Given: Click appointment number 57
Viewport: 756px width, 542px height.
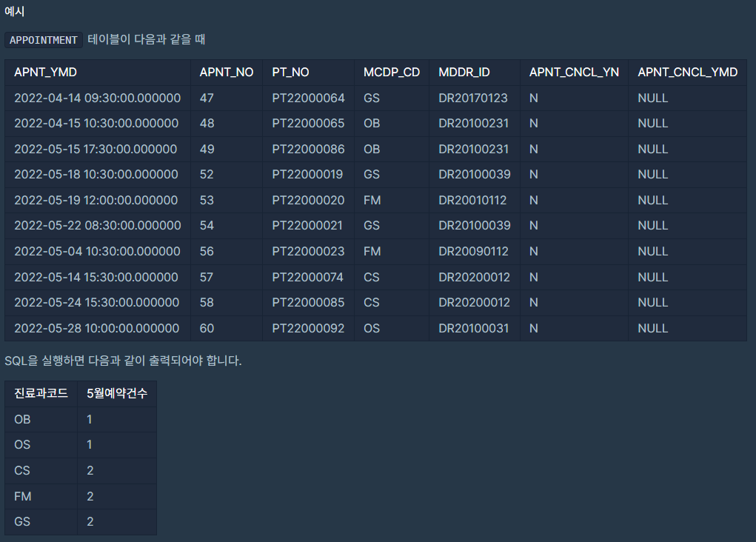Looking at the screenshot, I should tap(206, 277).
